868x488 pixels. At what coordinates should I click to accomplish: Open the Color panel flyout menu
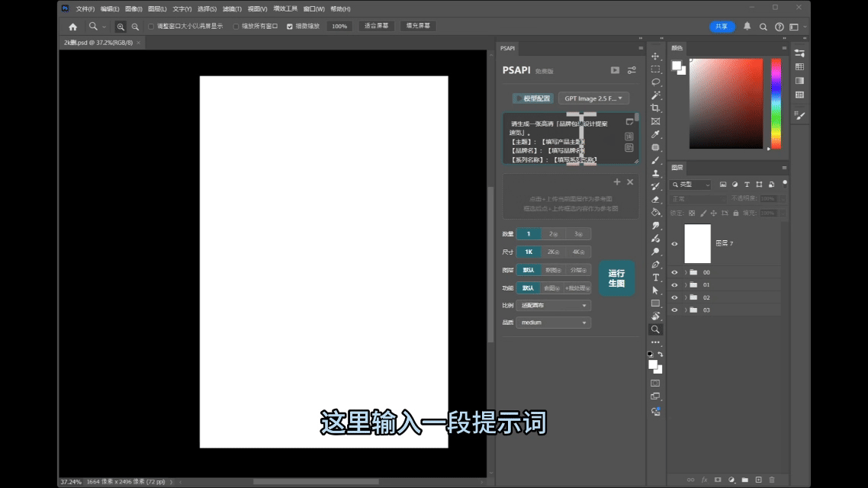784,48
